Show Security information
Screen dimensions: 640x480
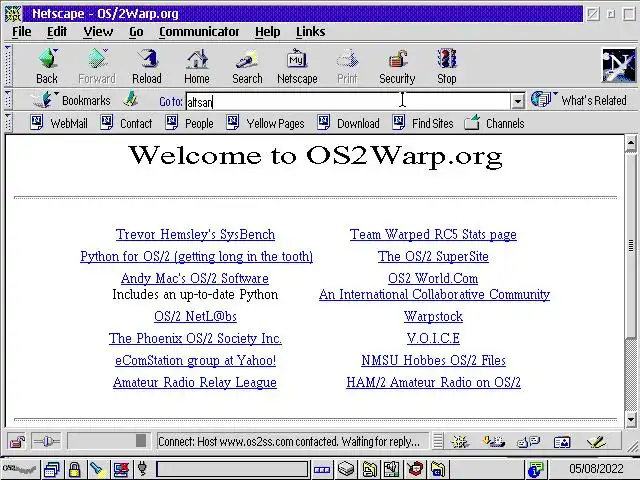pyautogui.click(x=397, y=67)
